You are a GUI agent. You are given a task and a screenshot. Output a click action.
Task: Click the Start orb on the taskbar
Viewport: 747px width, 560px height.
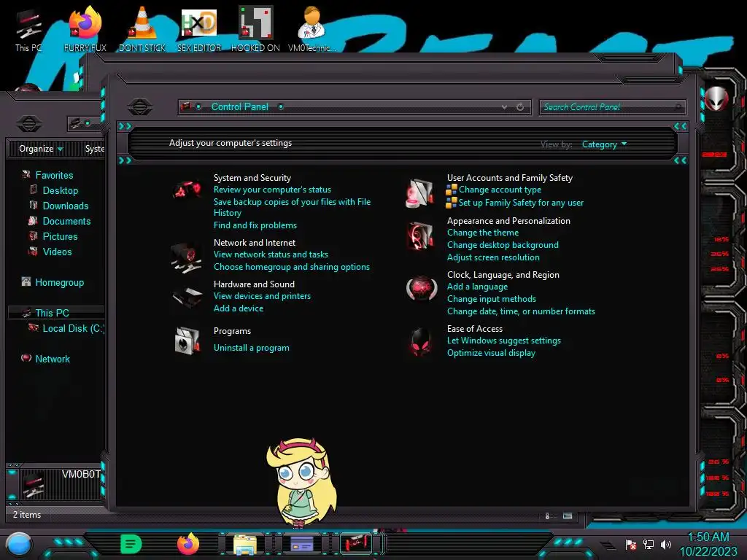[19, 544]
